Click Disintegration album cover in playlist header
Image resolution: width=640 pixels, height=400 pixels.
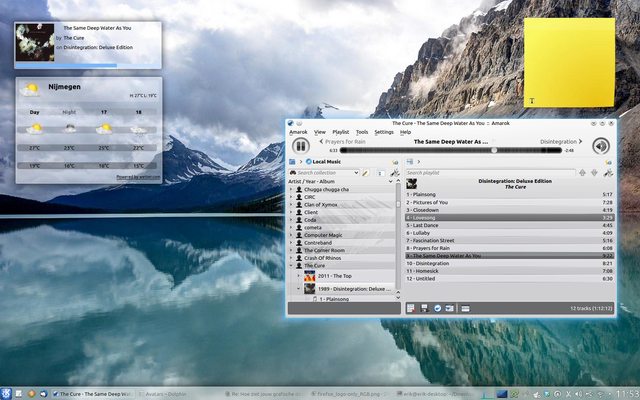pyautogui.click(x=411, y=184)
